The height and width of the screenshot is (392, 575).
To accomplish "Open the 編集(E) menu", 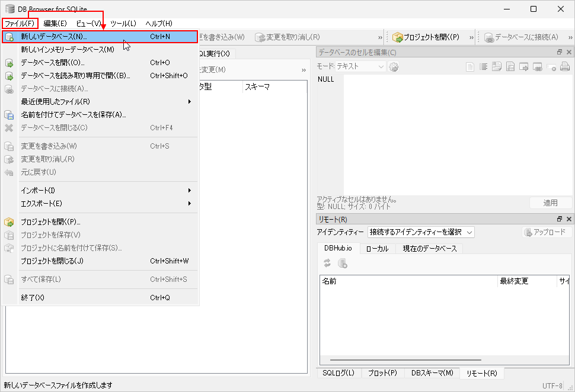I will pyautogui.click(x=55, y=24).
